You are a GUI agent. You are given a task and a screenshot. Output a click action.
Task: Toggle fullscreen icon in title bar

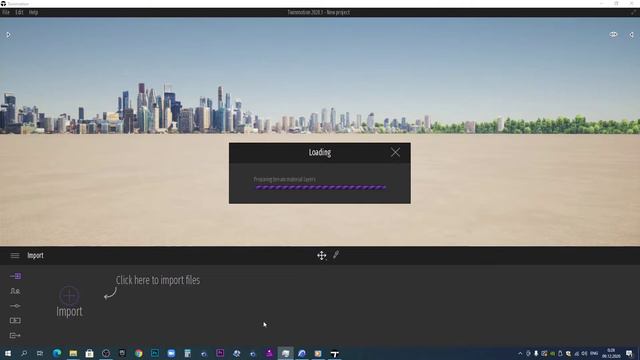633,12
